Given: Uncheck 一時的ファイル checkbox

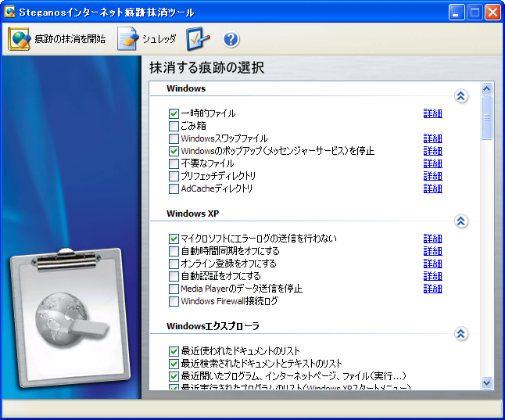Looking at the screenshot, I should pos(174,113).
